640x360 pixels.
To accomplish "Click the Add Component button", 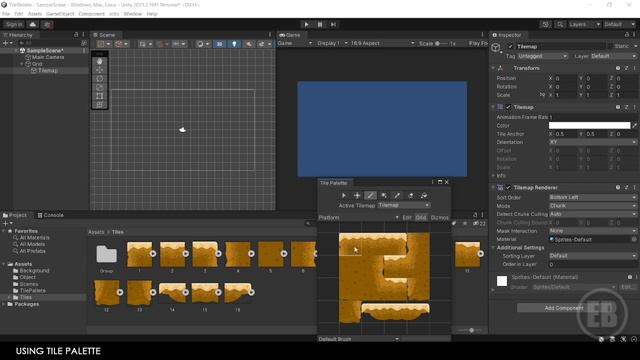I will pyautogui.click(x=564, y=308).
